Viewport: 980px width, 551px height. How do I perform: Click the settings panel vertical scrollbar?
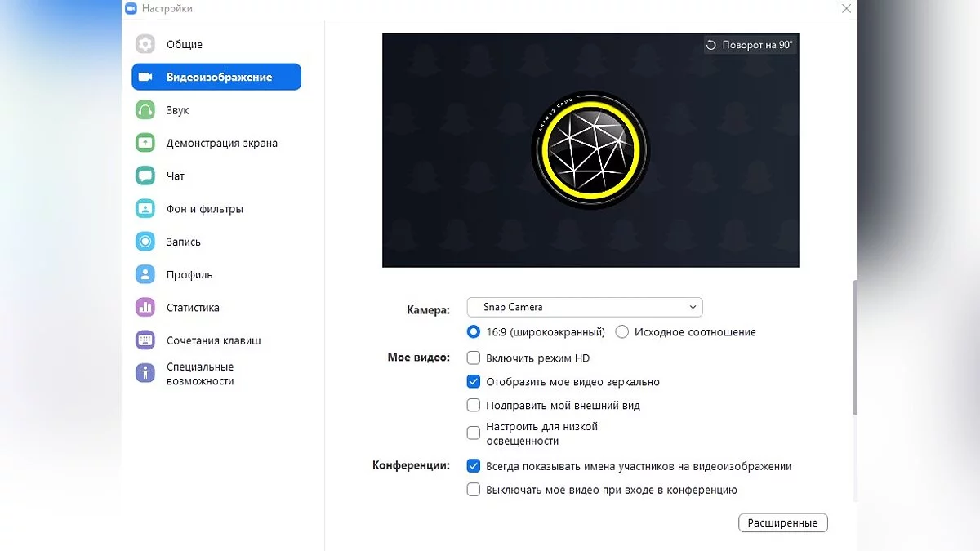(854, 349)
